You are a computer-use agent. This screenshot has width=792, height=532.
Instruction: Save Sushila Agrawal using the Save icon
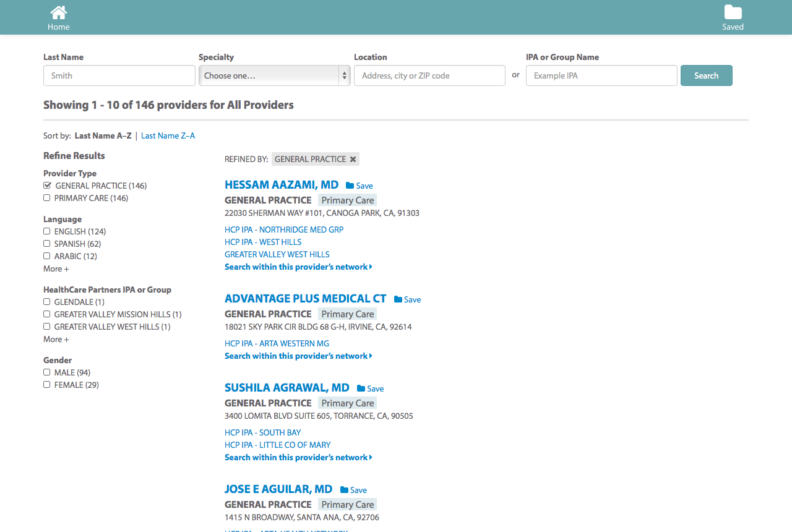(x=361, y=388)
